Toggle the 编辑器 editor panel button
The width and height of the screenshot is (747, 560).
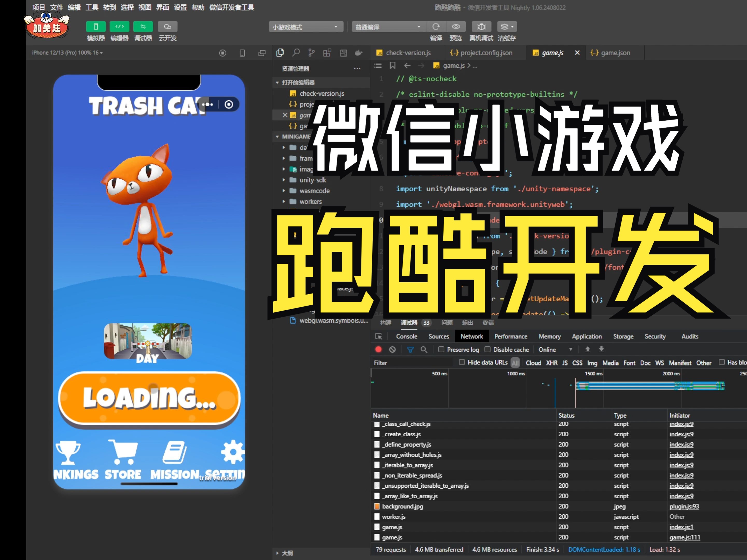coord(120,26)
